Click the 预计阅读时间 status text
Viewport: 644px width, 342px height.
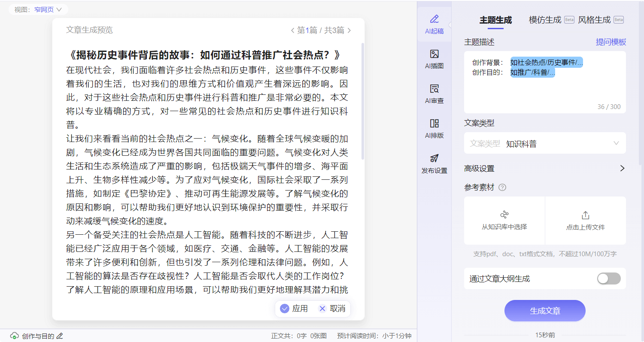[x=374, y=336]
